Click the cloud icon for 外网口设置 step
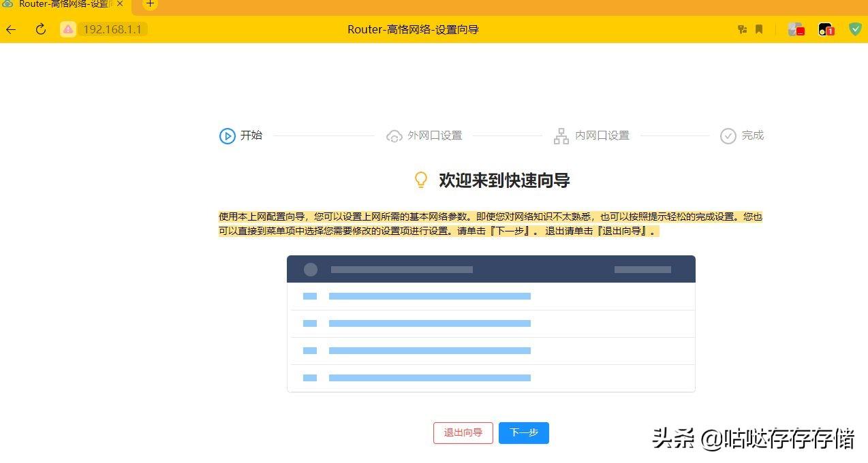The width and height of the screenshot is (868, 463). coord(394,135)
